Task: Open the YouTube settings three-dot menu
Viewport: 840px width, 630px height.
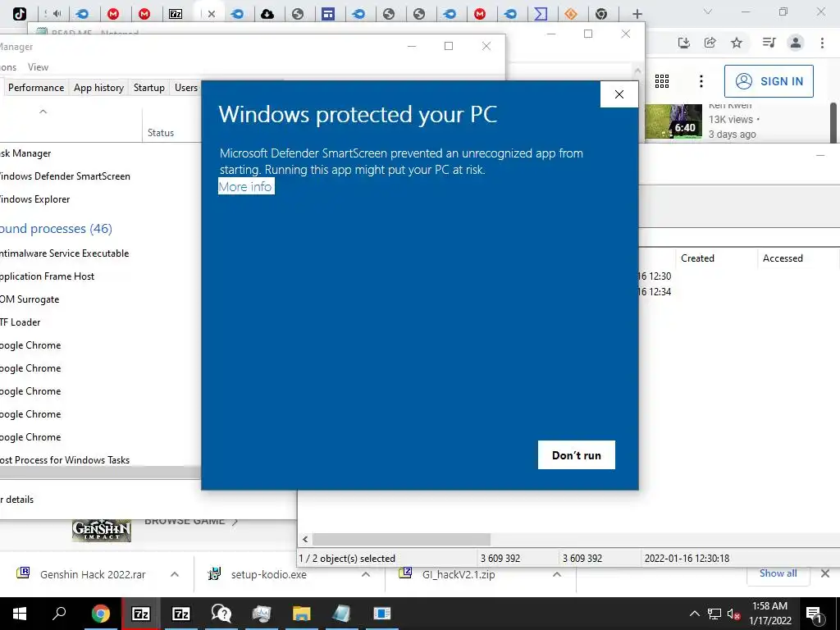Action: (701, 81)
